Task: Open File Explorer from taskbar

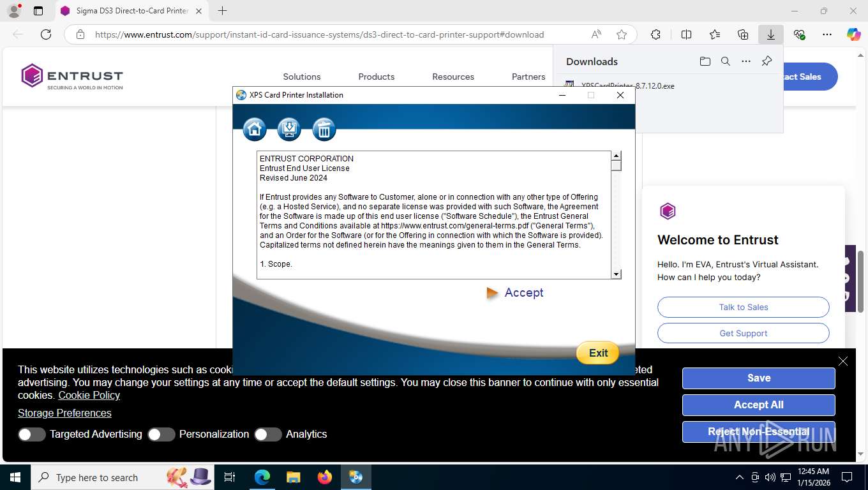Action: (x=293, y=477)
